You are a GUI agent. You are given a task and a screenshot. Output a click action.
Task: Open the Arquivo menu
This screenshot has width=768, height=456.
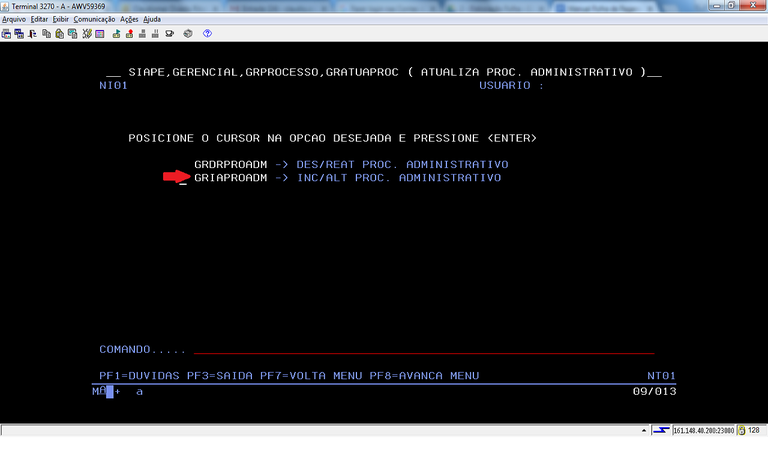14,20
